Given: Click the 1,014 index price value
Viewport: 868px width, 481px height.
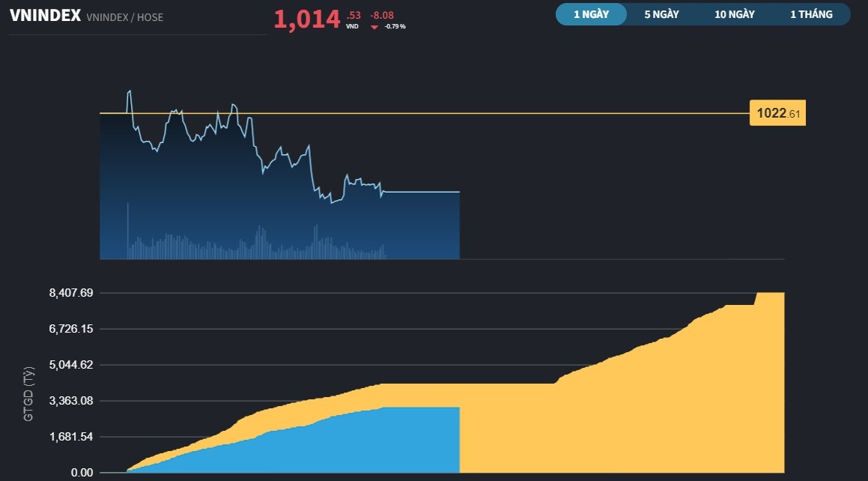Looking at the screenshot, I should pyautogui.click(x=306, y=19).
